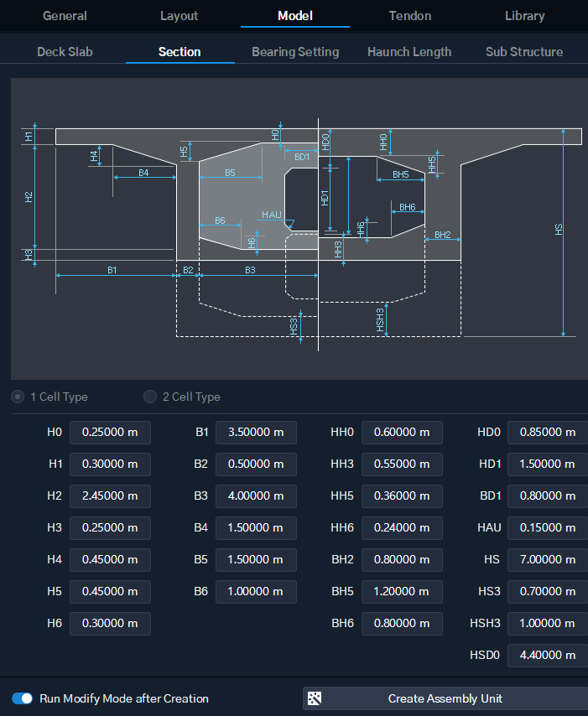This screenshot has width=588, height=716.
Task: Click the HSH3 dimension label in diagram
Action: 380,319
